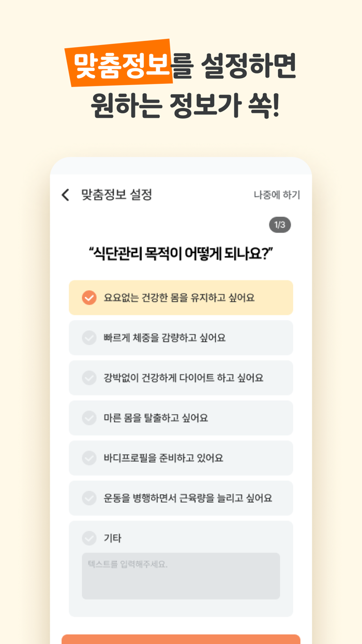Select 마른 몸을 탈출하고 싶어요 option
The image size is (362, 644).
coord(180,418)
